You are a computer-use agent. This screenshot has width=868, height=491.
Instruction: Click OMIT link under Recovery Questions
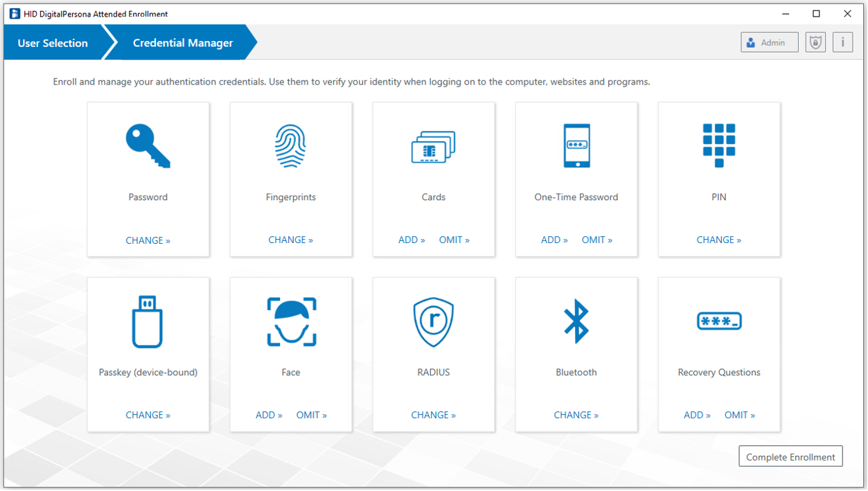click(x=739, y=415)
